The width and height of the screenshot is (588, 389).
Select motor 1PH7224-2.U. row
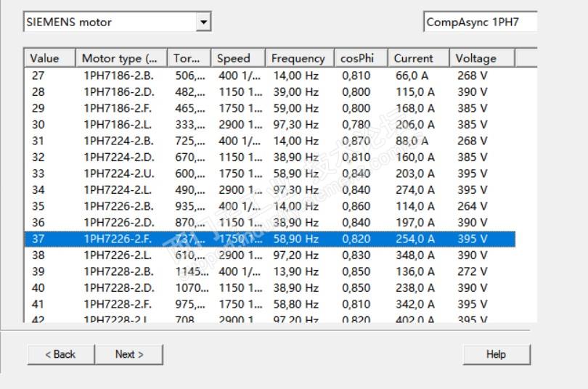(x=270, y=173)
